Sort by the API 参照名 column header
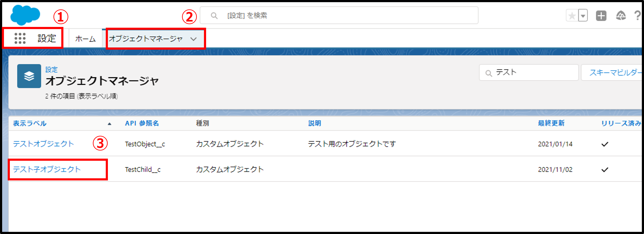 click(x=142, y=123)
